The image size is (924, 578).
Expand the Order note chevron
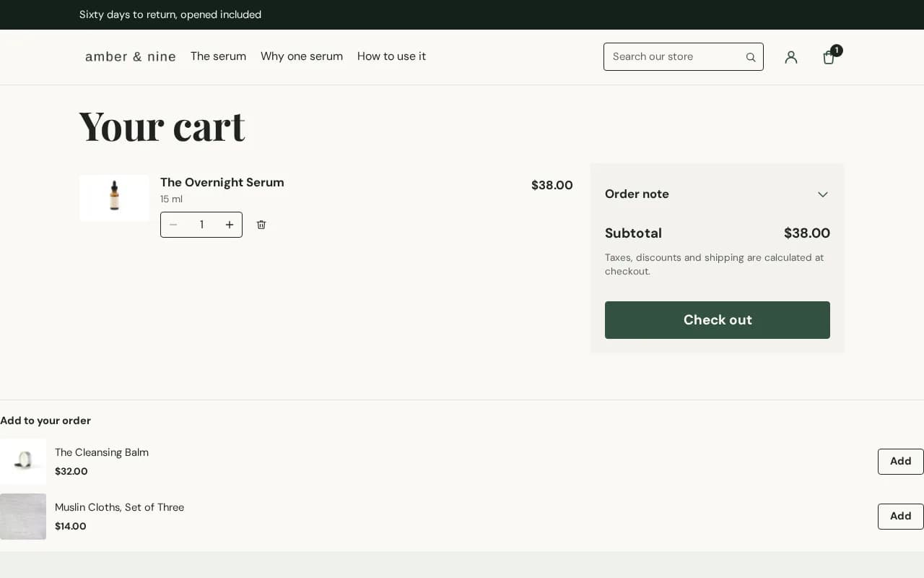click(823, 194)
